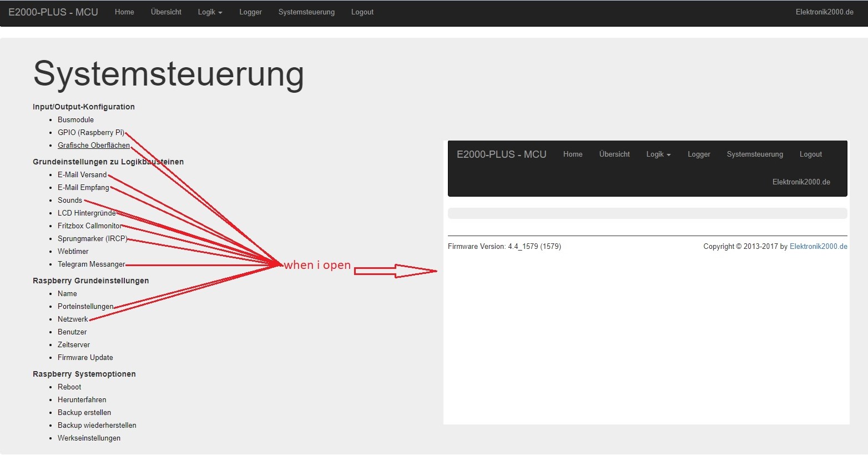Image resolution: width=868 pixels, height=455 pixels.
Task: Click Reboot under Raspberry Systemoptionen
Action: [69, 387]
